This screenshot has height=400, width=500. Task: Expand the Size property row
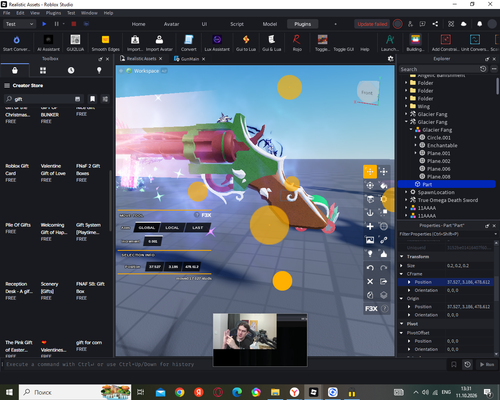click(402, 266)
